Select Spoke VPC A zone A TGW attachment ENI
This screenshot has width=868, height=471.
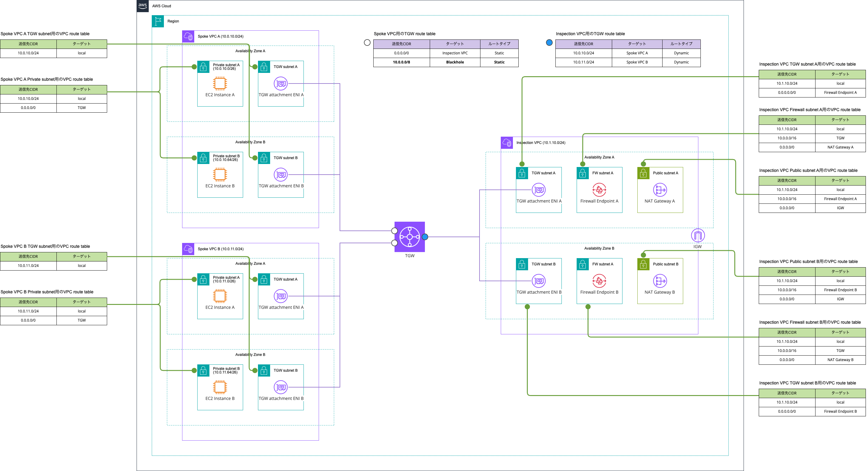(281, 84)
